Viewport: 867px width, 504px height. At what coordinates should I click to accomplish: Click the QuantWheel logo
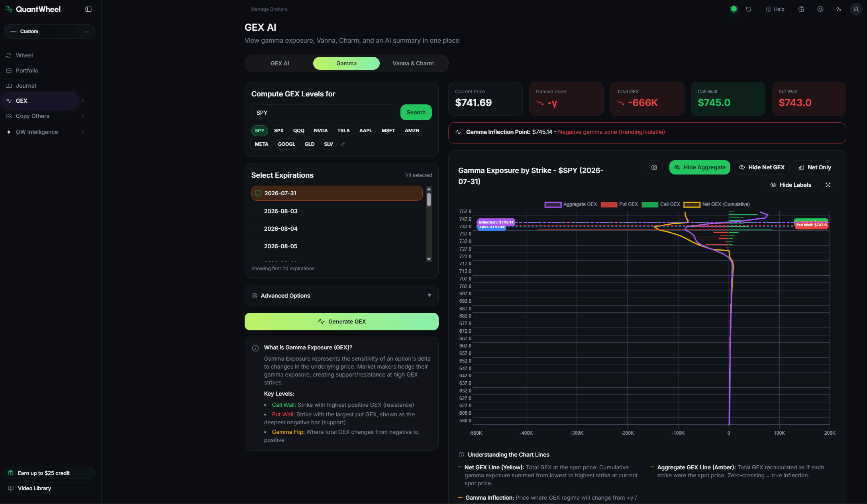(33, 9)
